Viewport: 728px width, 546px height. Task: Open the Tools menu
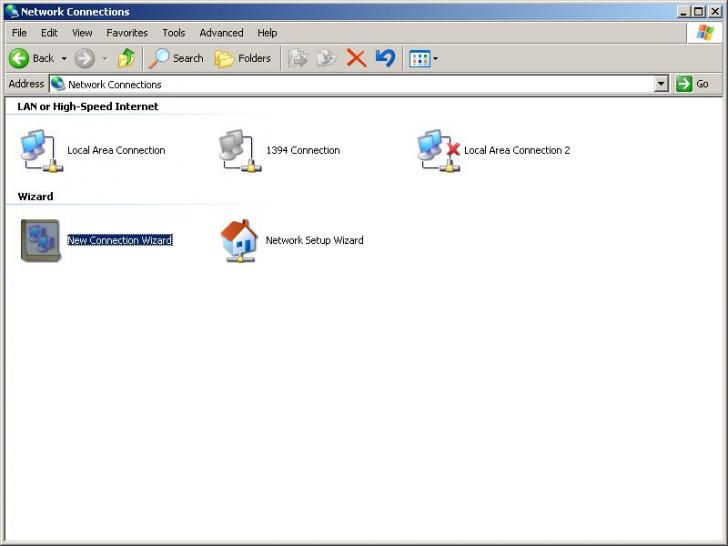coord(174,33)
